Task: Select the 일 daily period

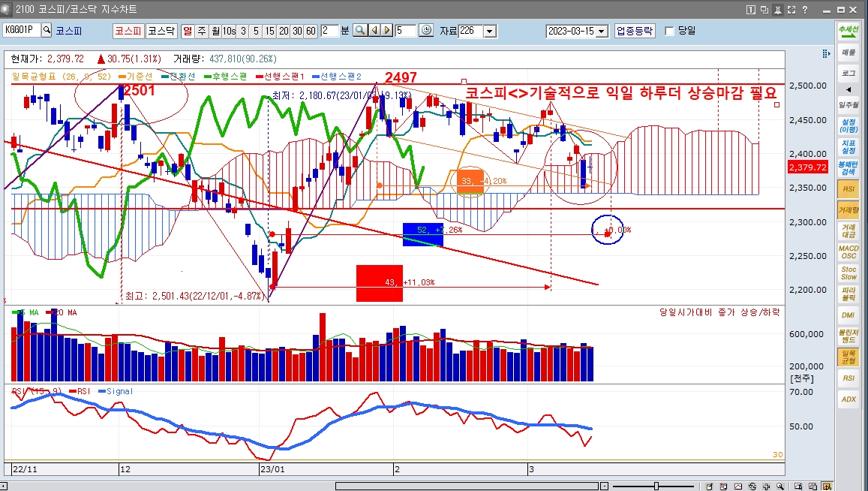Action: coord(188,31)
